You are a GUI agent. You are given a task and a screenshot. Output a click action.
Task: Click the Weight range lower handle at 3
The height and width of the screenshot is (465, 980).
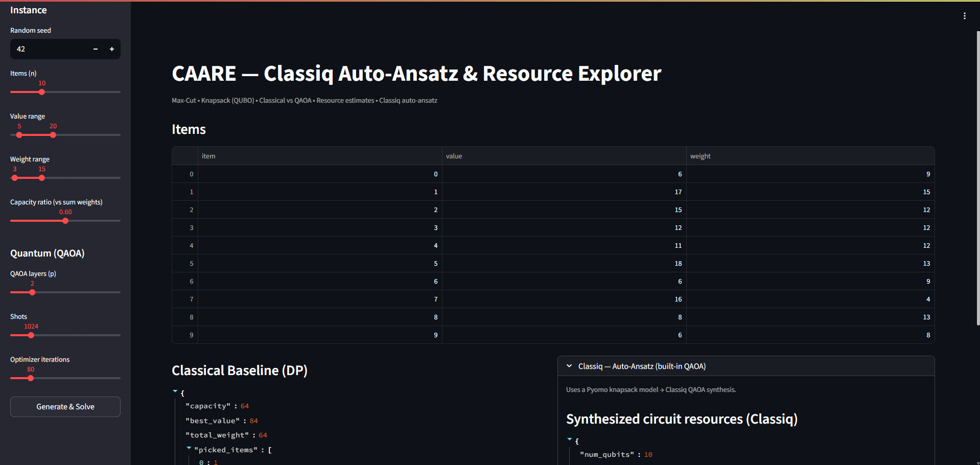click(15, 178)
